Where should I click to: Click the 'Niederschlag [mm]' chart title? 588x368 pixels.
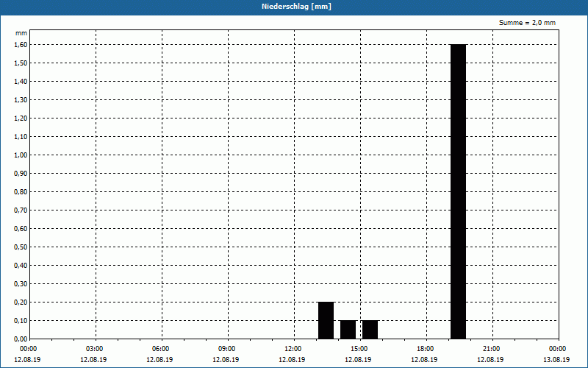click(296, 7)
